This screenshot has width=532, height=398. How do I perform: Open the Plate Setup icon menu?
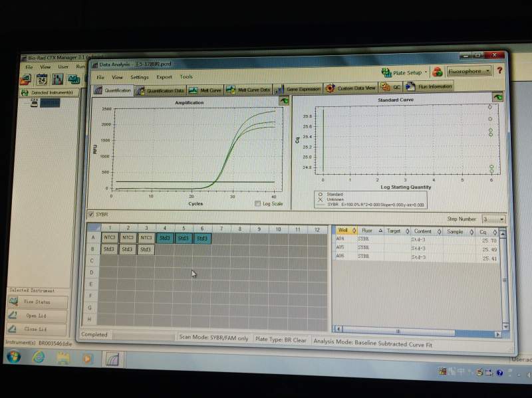pos(386,72)
